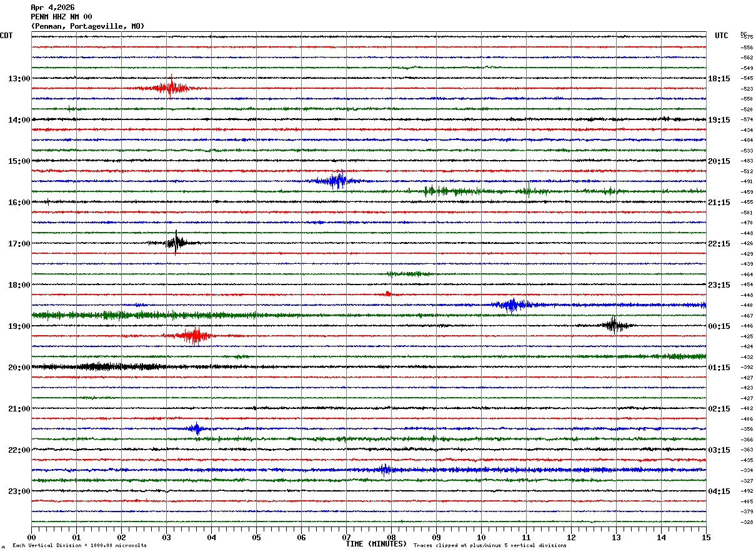The height and width of the screenshot is (554, 756).
Task: Select the "23:00" CDT hour label
Action: (19, 491)
